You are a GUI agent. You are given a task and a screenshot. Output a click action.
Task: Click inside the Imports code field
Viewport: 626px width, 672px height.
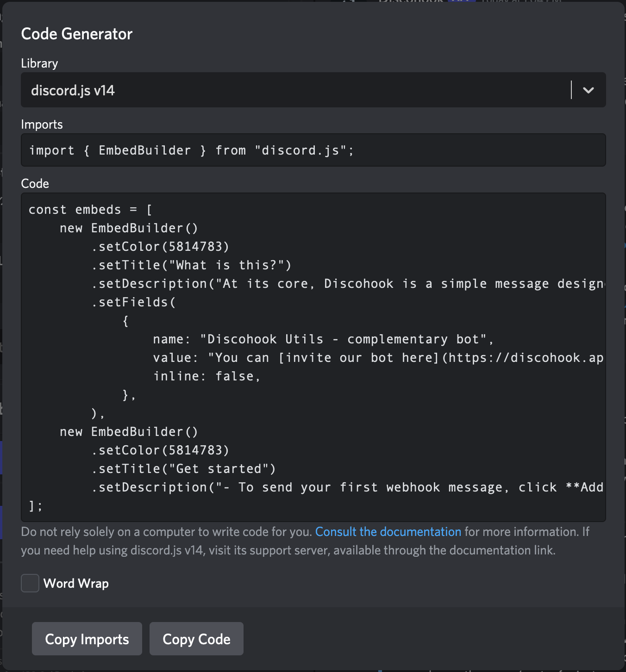pos(313,150)
